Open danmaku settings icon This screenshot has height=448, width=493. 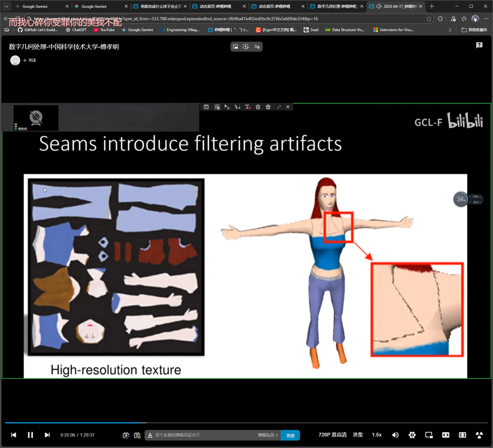click(x=137, y=435)
